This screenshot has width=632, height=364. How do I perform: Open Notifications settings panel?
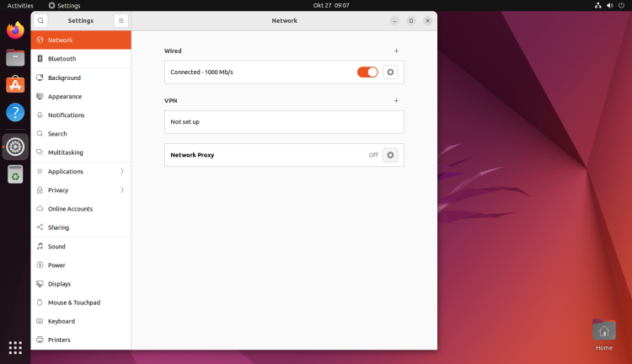click(x=81, y=115)
